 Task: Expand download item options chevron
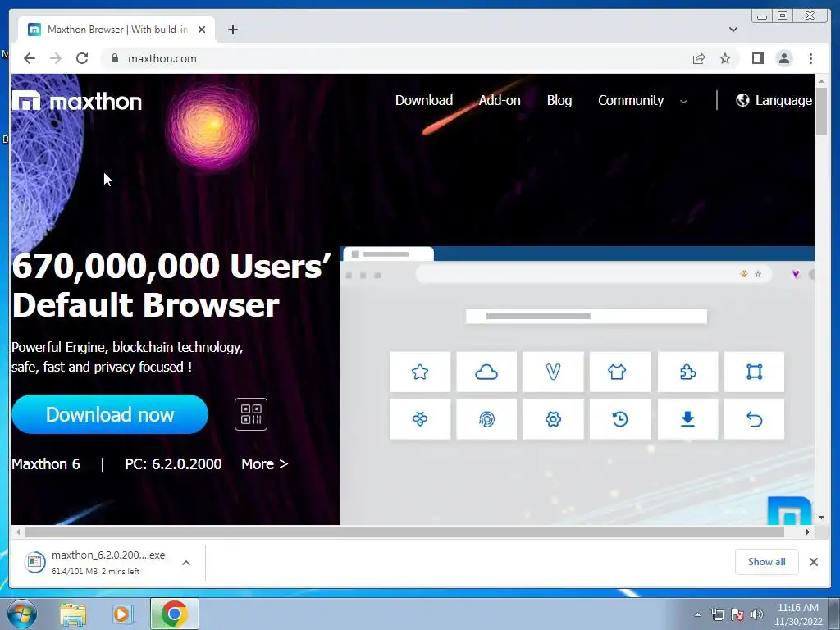pyautogui.click(x=186, y=563)
